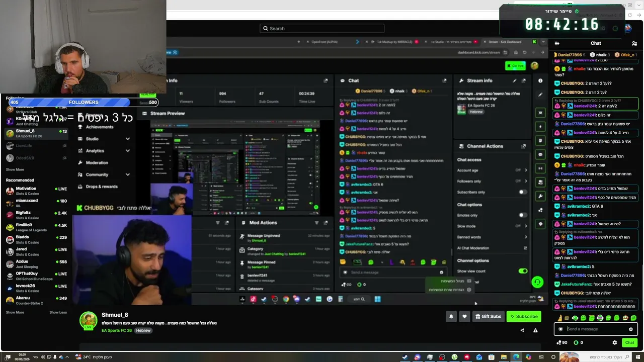Click Daniel77896 in the chat leaderboard
The image size is (644, 362).
[570, 55]
